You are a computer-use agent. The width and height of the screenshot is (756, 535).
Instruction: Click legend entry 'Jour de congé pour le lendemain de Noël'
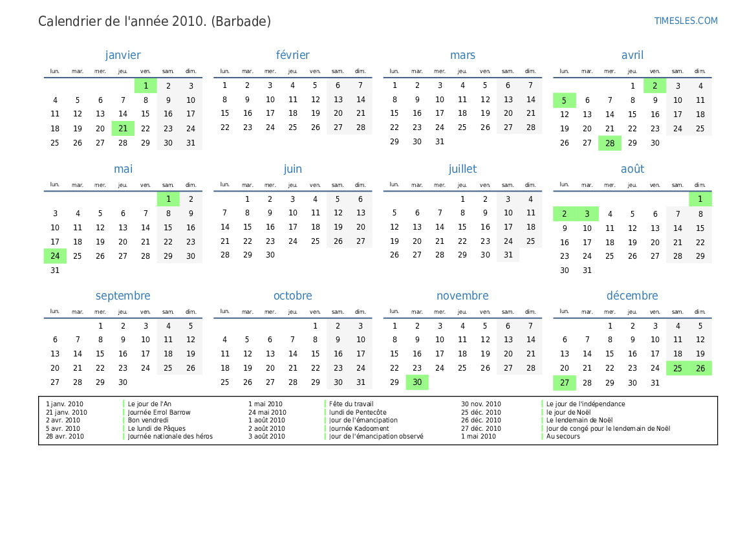[608, 428]
